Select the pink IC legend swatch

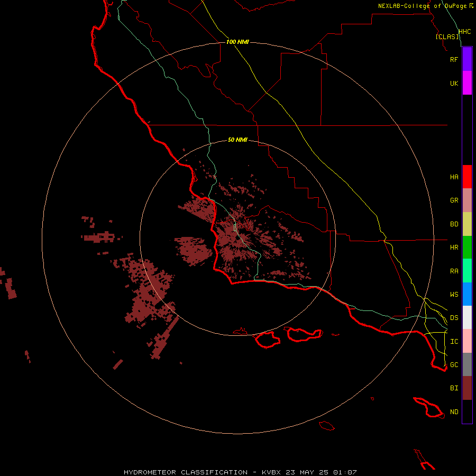(x=467, y=341)
